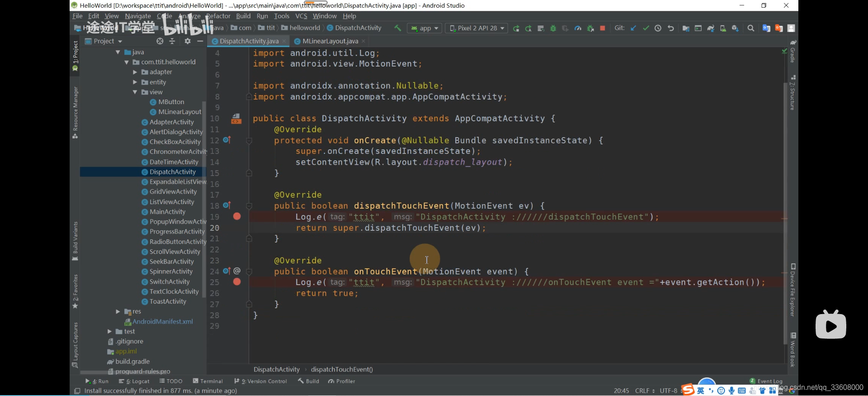Viewport: 868px width, 396px height.
Task: Toggle the Build Variants side panel
Action: [x=75, y=241]
